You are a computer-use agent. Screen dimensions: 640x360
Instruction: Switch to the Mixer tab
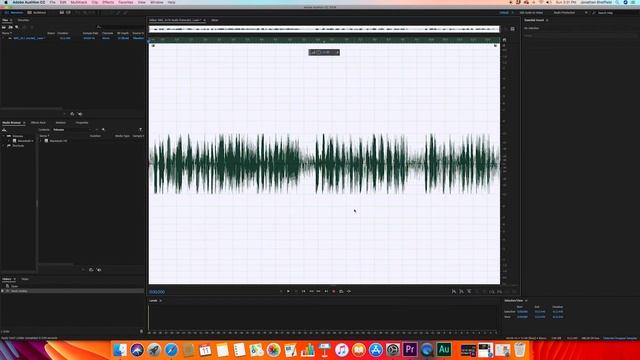tap(215, 20)
